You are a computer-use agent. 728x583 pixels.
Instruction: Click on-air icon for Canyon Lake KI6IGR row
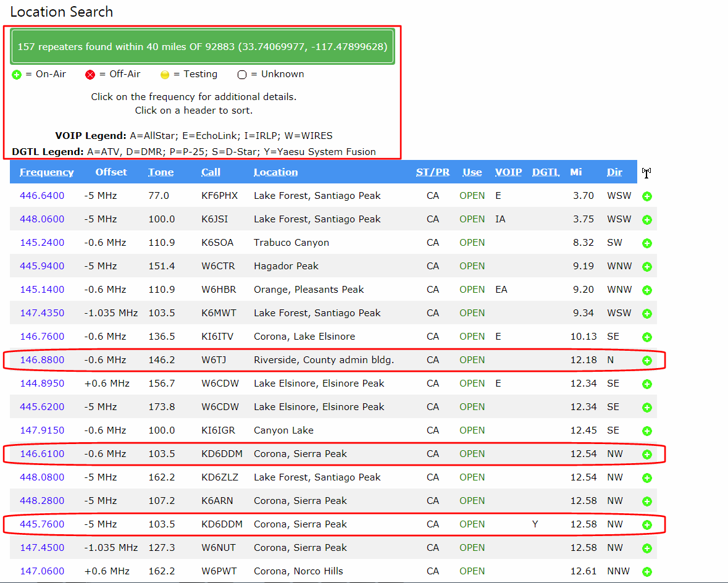coord(647,431)
